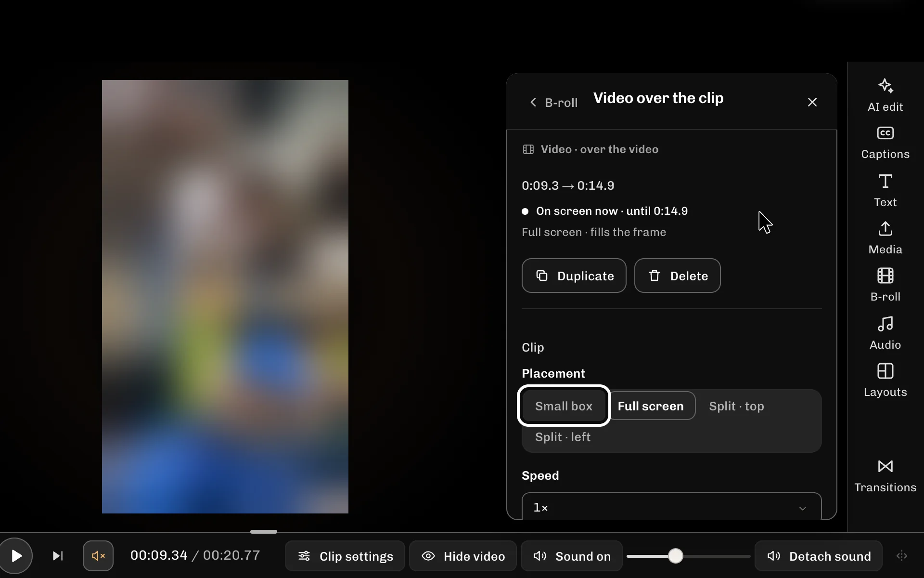
Task: Delete the overlay clip
Action: pyautogui.click(x=677, y=276)
